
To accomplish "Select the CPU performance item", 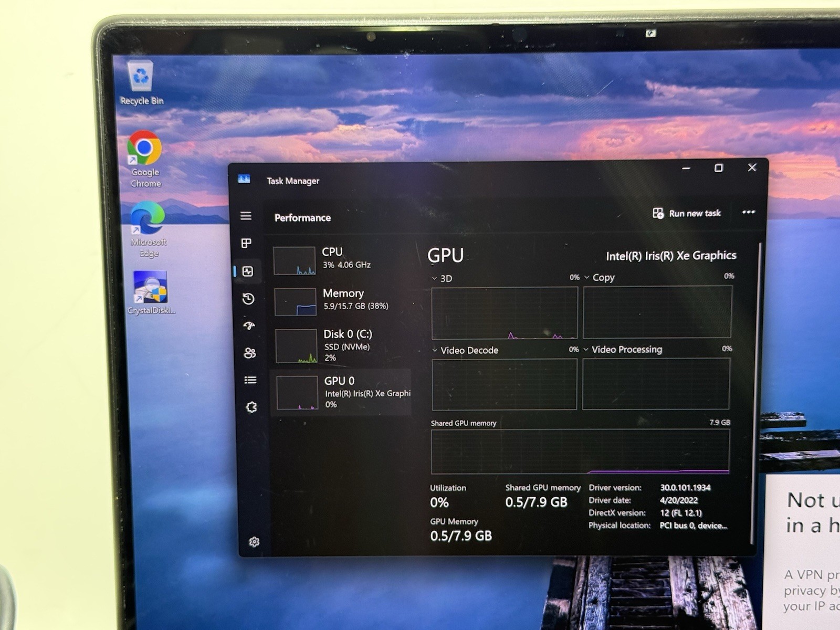I will (340, 259).
